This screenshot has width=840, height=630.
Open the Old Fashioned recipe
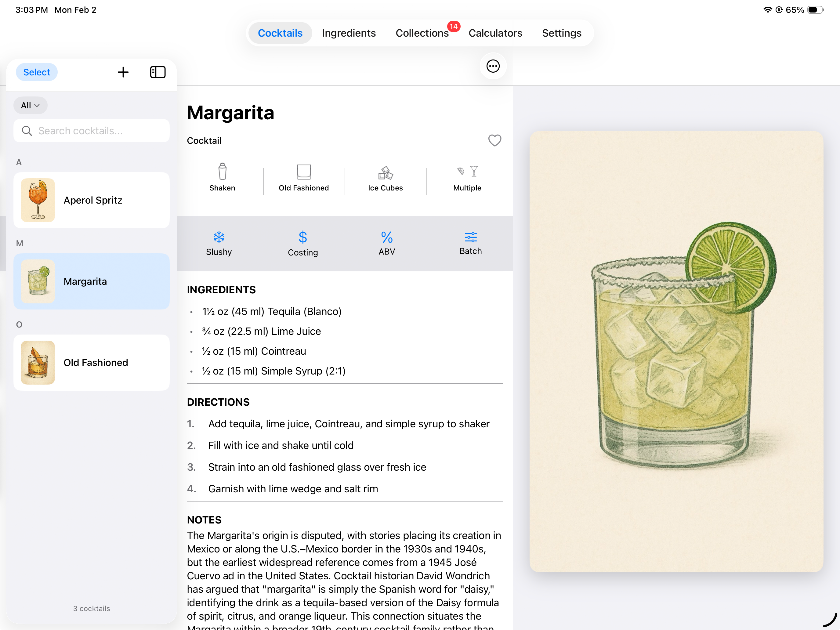coord(92,363)
